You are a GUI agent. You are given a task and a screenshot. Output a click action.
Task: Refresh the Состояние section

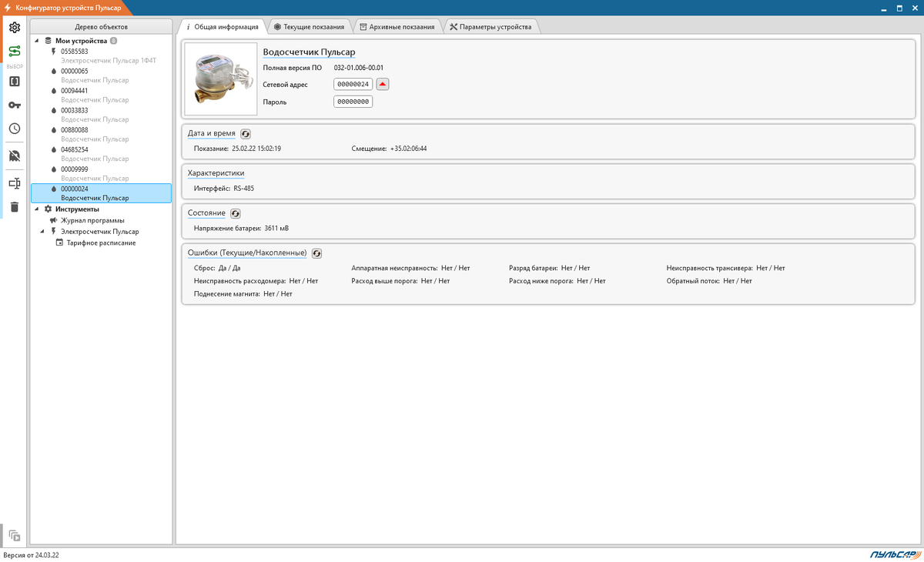click(236, 213)
